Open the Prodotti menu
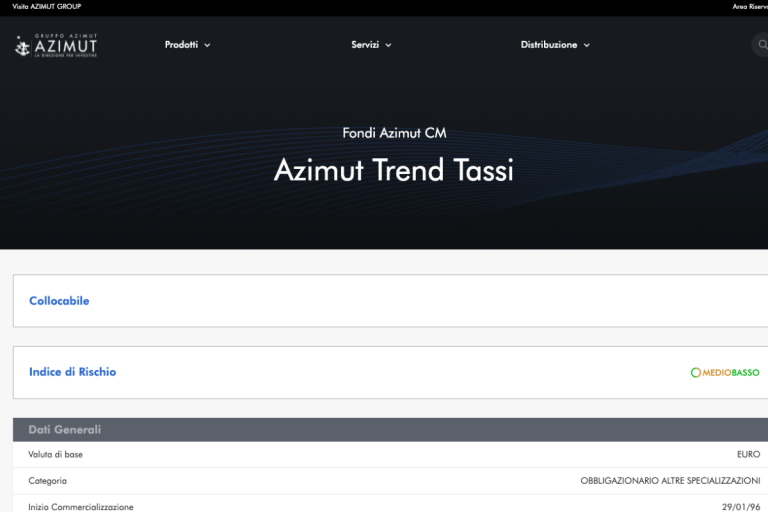The height and width of the screenshot is (512, 768). tap(187, 45)
